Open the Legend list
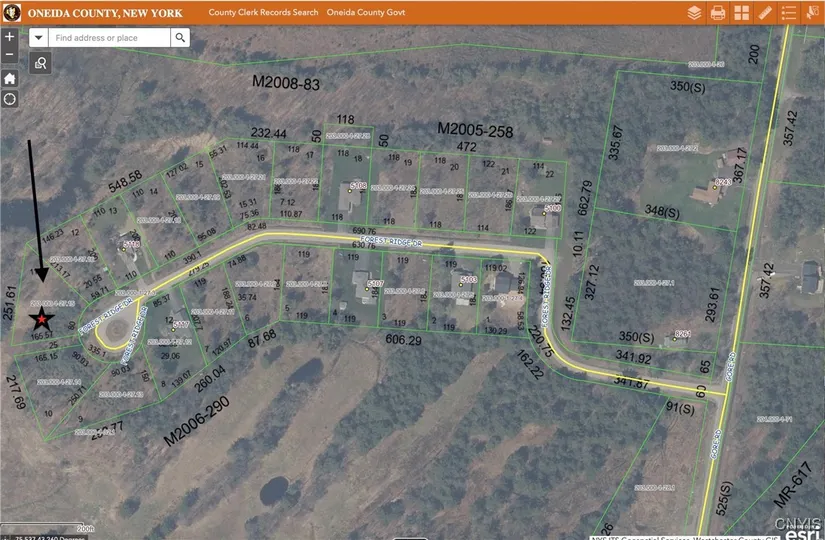The height and width of the screenshot is (540, 825). point(790,13)
